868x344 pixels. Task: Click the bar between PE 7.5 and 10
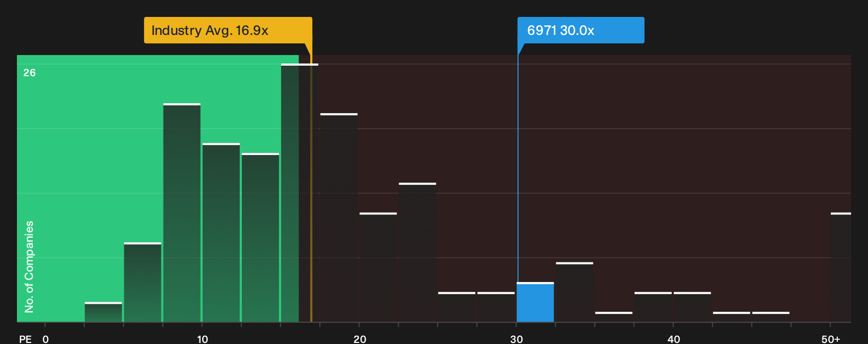coord(182,213)
